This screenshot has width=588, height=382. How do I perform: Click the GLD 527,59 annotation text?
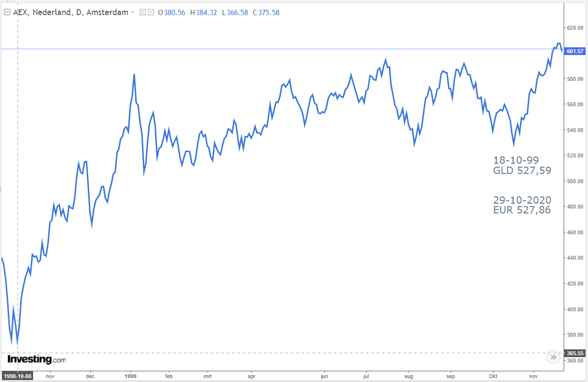(522, 171)
